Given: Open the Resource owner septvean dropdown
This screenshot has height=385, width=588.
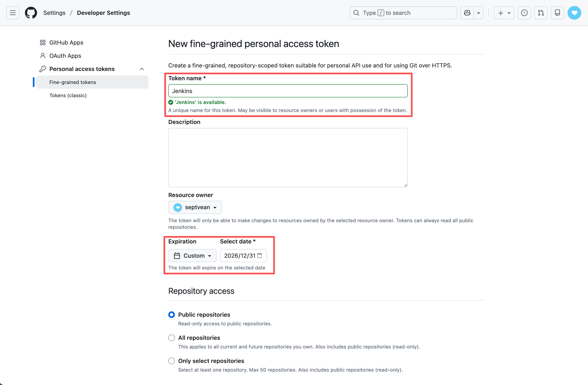Looking at the screenshot, I should 195,207.
